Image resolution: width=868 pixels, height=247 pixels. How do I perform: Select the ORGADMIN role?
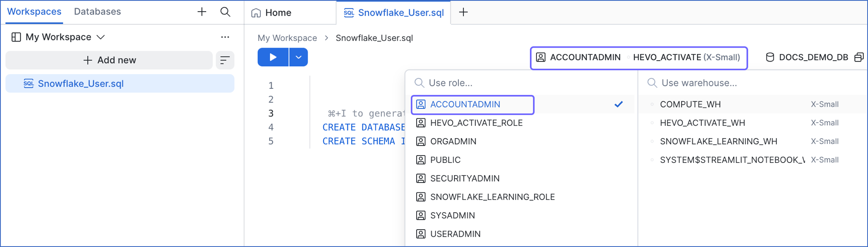(x=522, y=142)
